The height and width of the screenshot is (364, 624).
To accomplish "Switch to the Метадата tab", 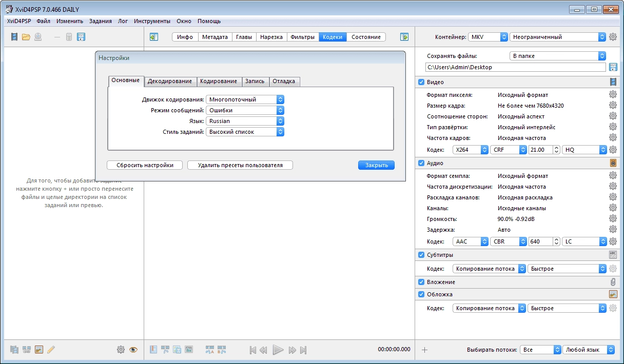I will point(215,37).
